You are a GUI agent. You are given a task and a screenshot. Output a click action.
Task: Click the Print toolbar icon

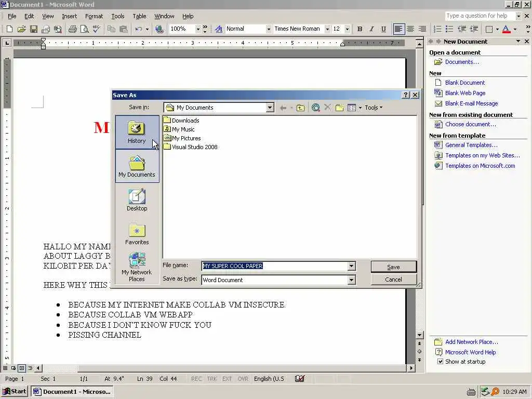(72, 29)
